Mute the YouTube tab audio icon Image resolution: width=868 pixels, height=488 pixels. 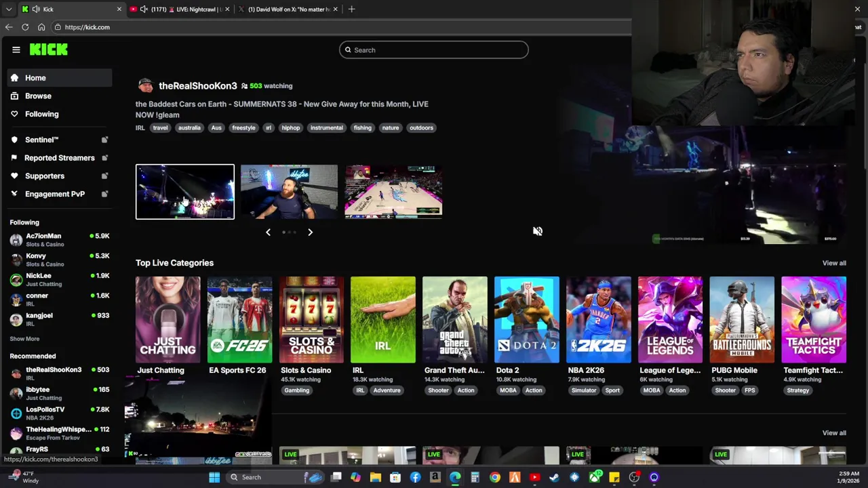144,9
